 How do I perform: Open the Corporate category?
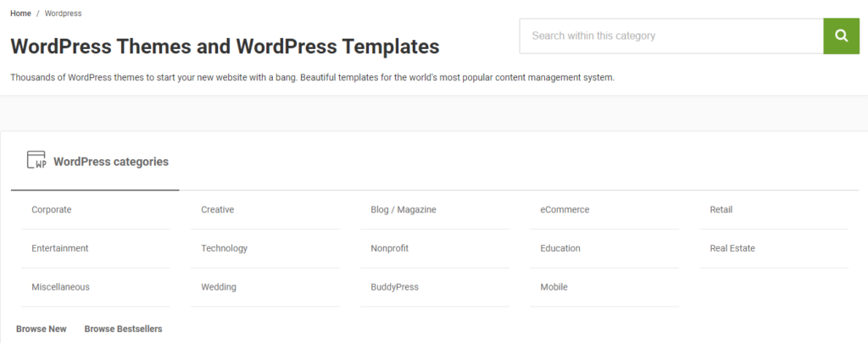coord(52,210)
